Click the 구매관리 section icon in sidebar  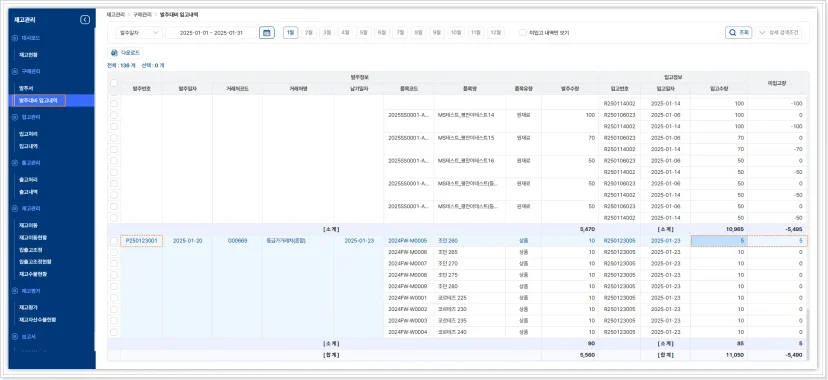(15, 71)
